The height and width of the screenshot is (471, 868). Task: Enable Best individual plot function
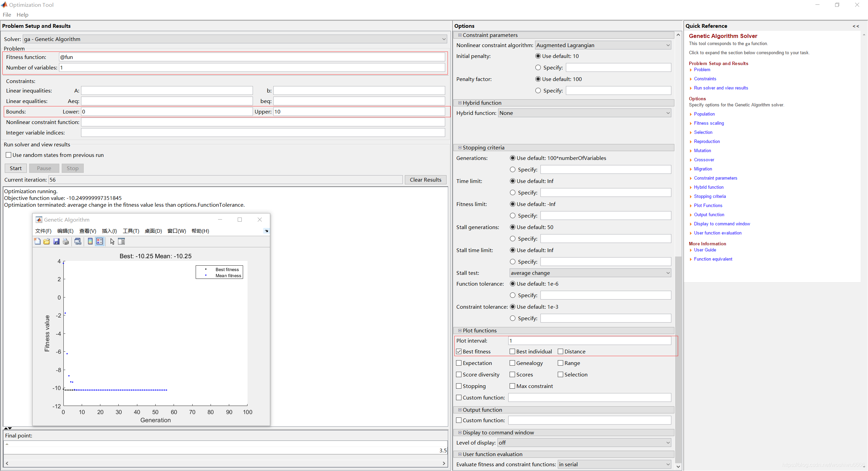pos(511,351)
